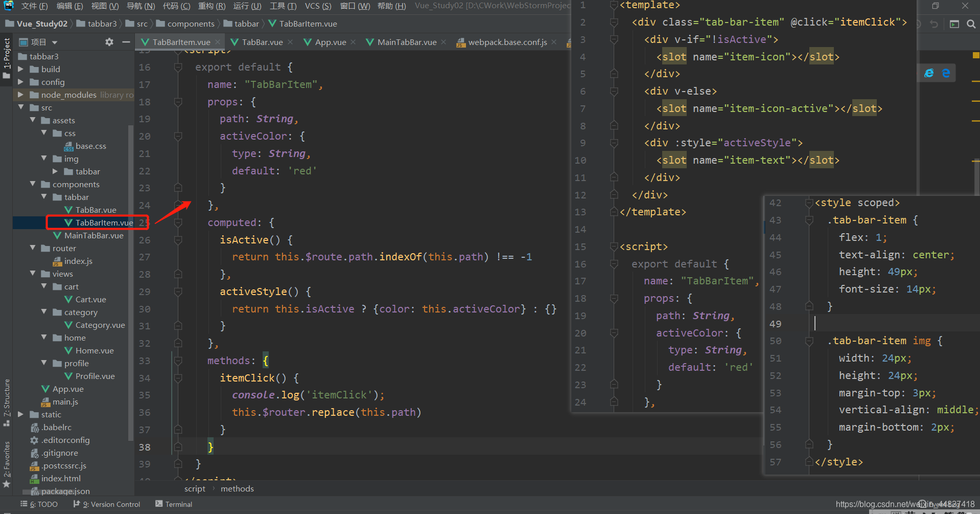980x514 pixels.
Task: Click fold marker beside style scoped line 42
Action: (808, 203)
